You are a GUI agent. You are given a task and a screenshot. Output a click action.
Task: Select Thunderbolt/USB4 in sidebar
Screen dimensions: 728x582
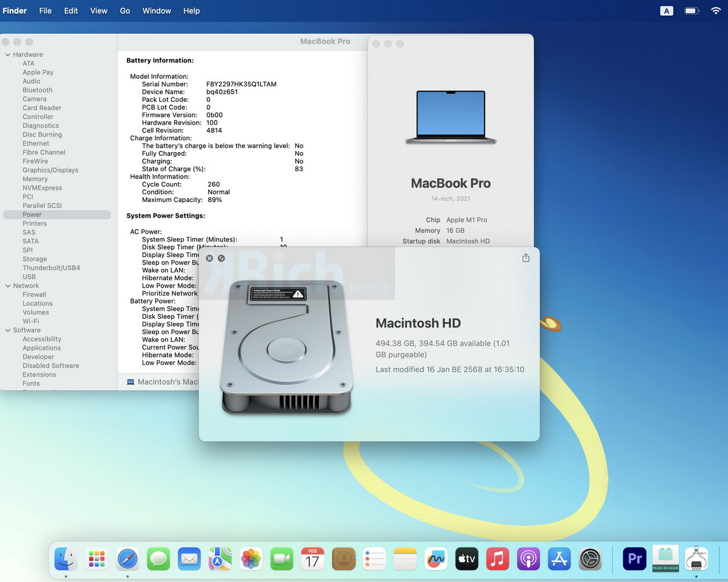tap(51, 268)
